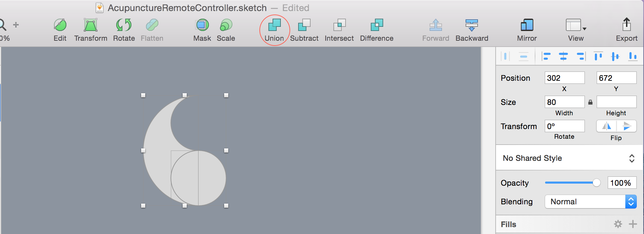Click the bottom-right selection handle
Screen dimensions: 644x234
226,206
